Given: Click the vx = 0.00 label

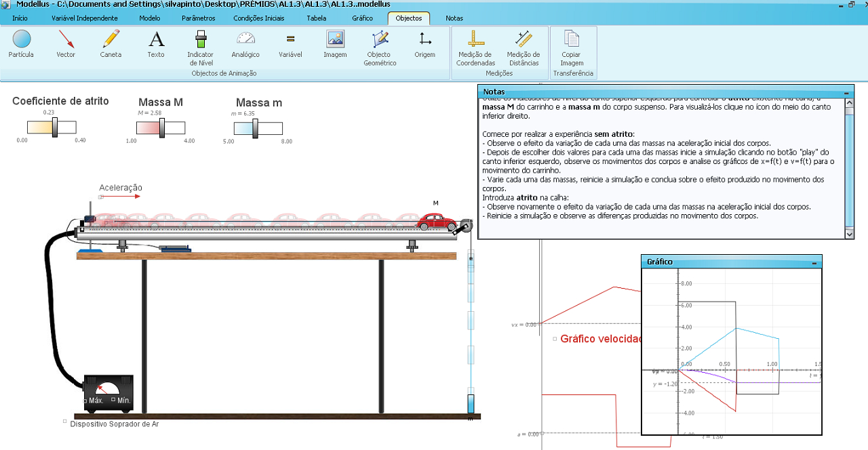Looking at the screenshot, I should point(524,325).
